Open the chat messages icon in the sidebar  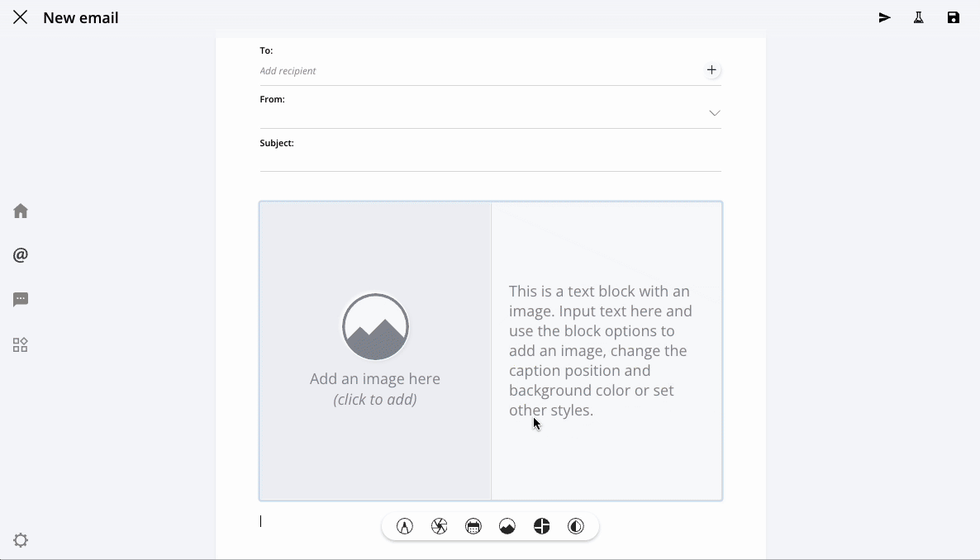point(21,299)
